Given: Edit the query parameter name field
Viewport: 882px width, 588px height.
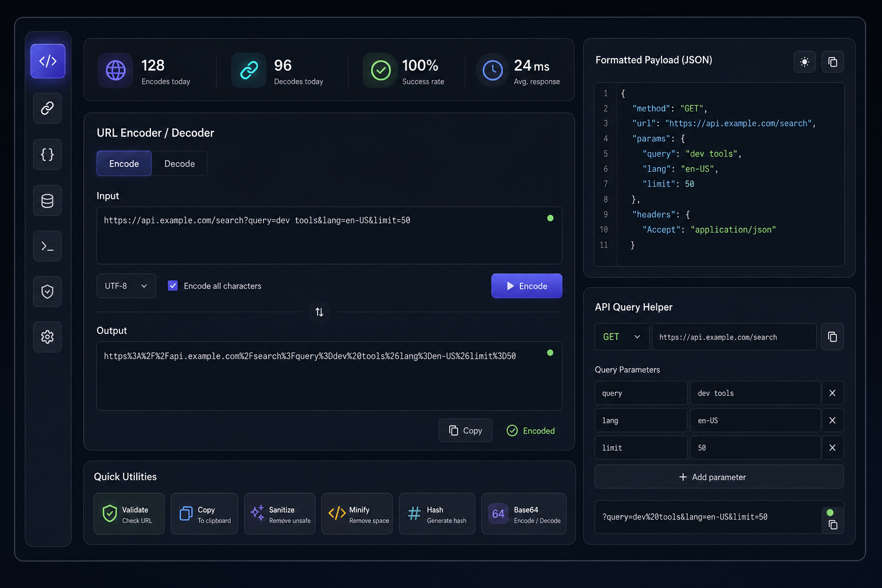Looking at the screenshot, I should pos(641,393).
